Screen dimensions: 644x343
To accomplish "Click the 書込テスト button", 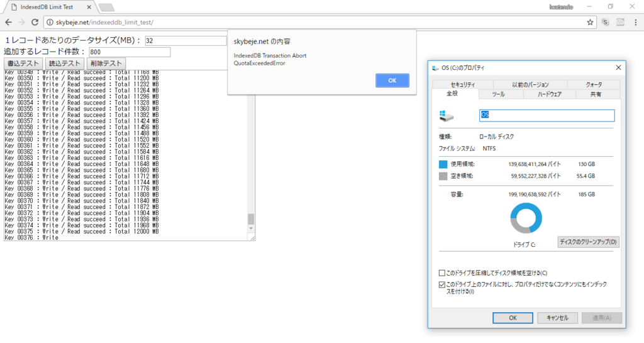I will pos(23,64).
